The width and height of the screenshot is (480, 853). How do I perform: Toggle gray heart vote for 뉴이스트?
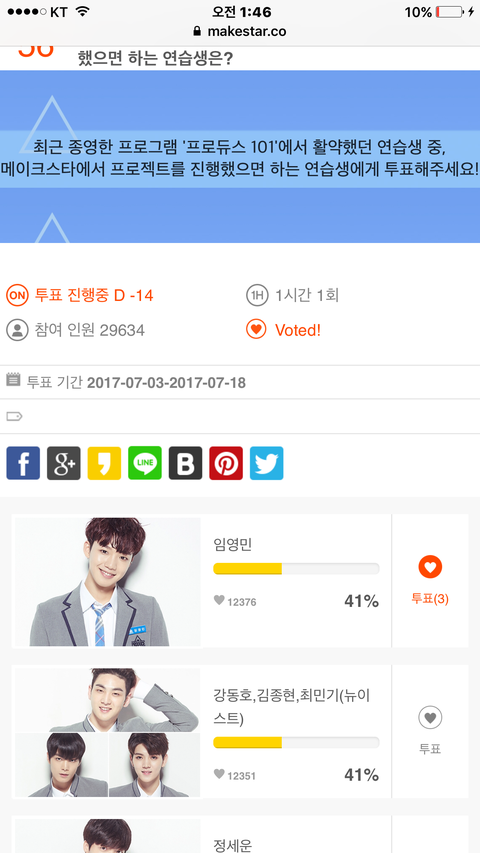[x=430, y=718]
